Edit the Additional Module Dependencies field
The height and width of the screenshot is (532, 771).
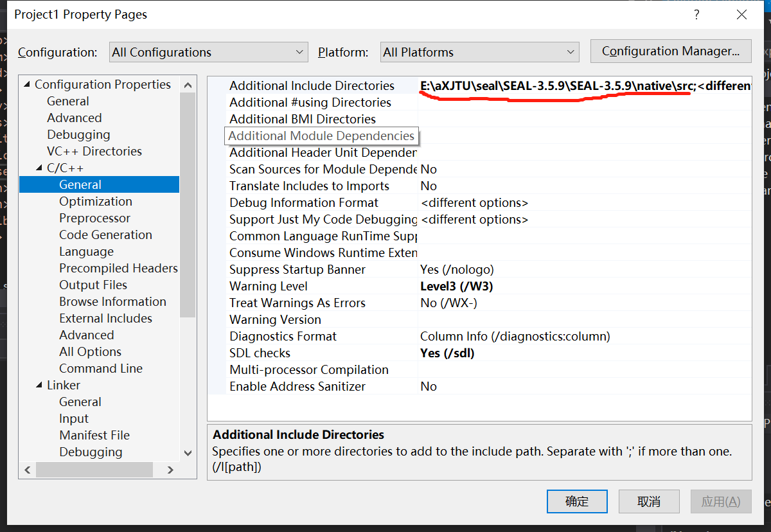click(x=321, y=136)
